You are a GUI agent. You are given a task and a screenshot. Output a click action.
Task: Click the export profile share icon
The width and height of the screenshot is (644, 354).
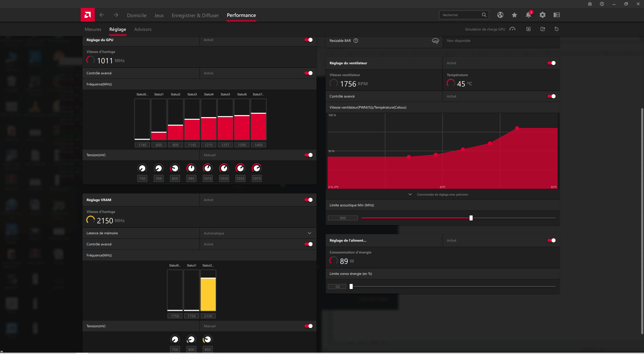543,29
